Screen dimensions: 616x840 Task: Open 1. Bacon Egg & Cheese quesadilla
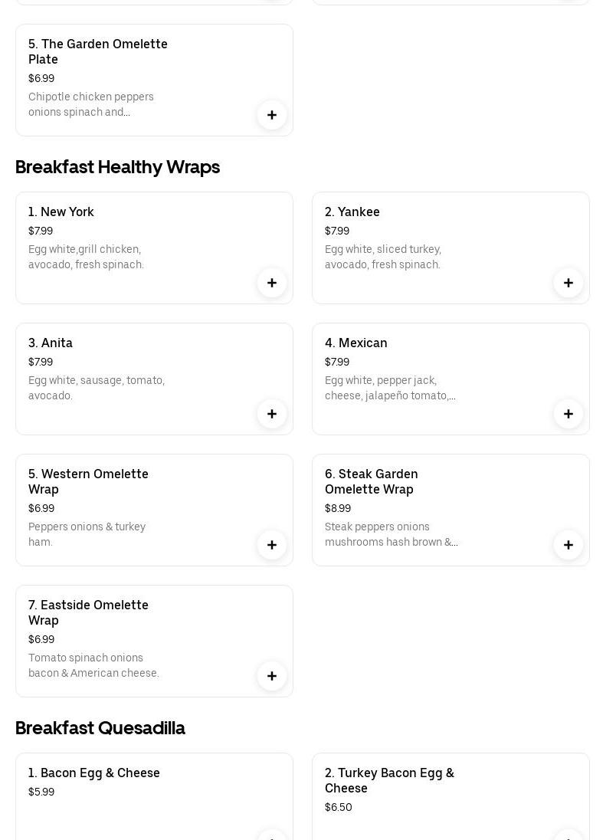(x=94, y=773)
